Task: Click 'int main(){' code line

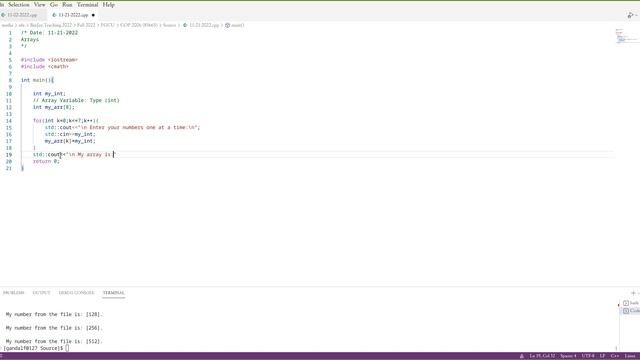Action: point(37,80)
